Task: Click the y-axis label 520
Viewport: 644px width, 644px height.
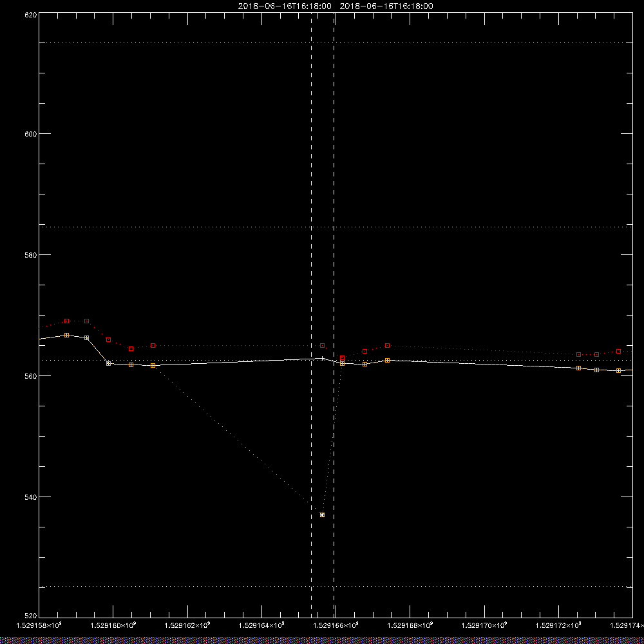Action: [x=31, y=616]
